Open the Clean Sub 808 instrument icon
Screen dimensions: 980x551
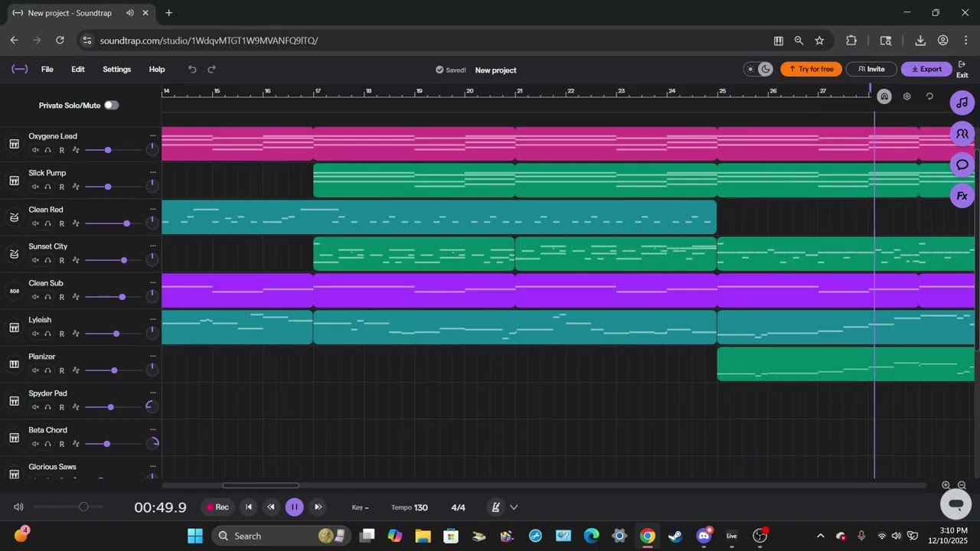point(14,291)
